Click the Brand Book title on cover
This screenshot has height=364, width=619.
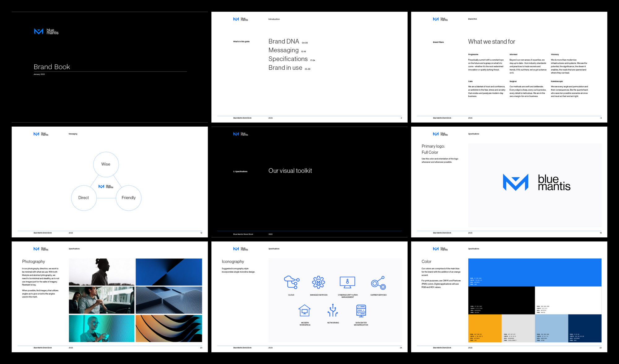(52, 67)
